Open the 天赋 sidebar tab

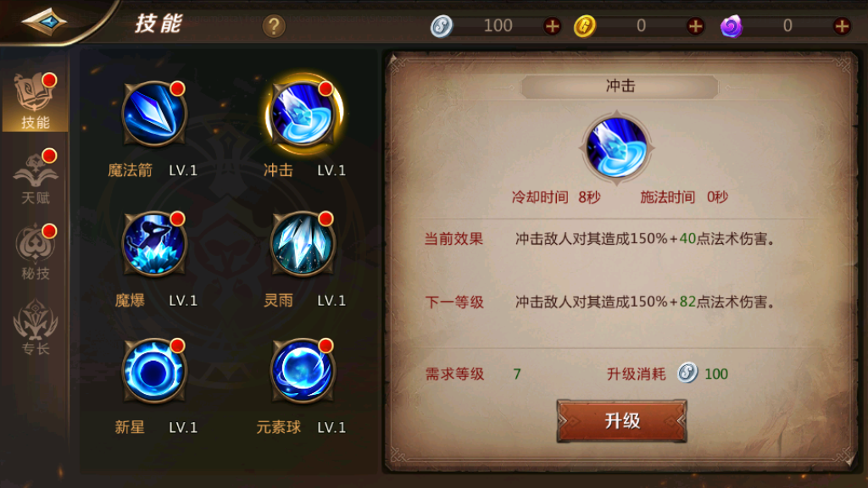coord(36,177)
